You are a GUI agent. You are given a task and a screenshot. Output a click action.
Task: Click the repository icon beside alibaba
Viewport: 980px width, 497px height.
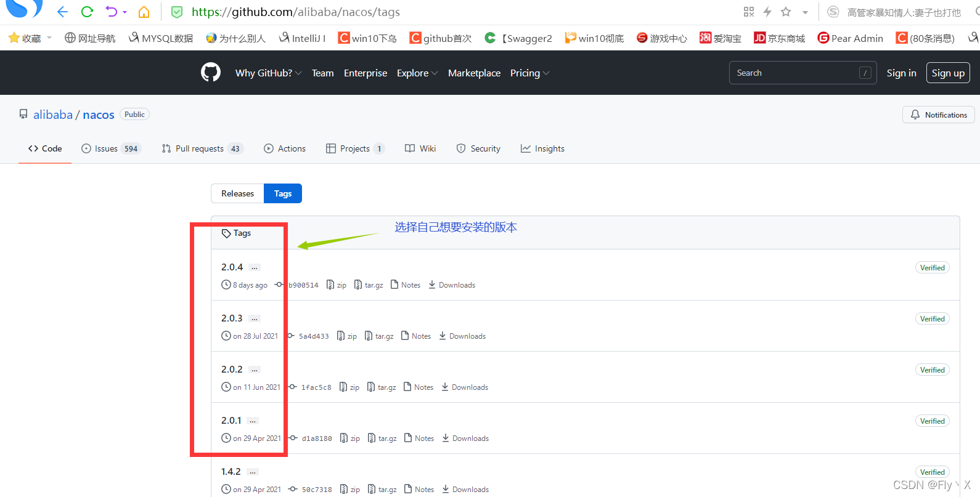point(23,115)
